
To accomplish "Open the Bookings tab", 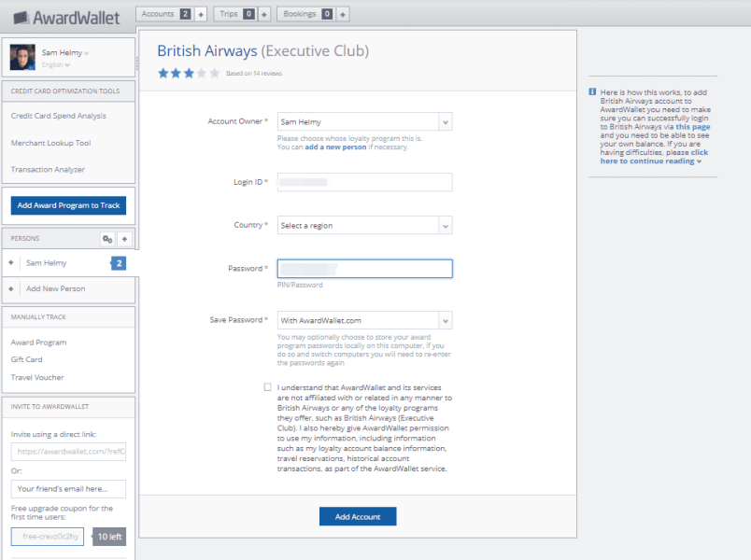I will click(306, 14).
